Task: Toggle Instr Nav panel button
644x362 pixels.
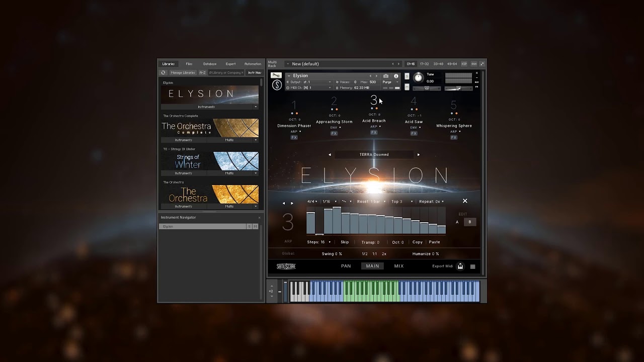Action: [x=255, y=72]
